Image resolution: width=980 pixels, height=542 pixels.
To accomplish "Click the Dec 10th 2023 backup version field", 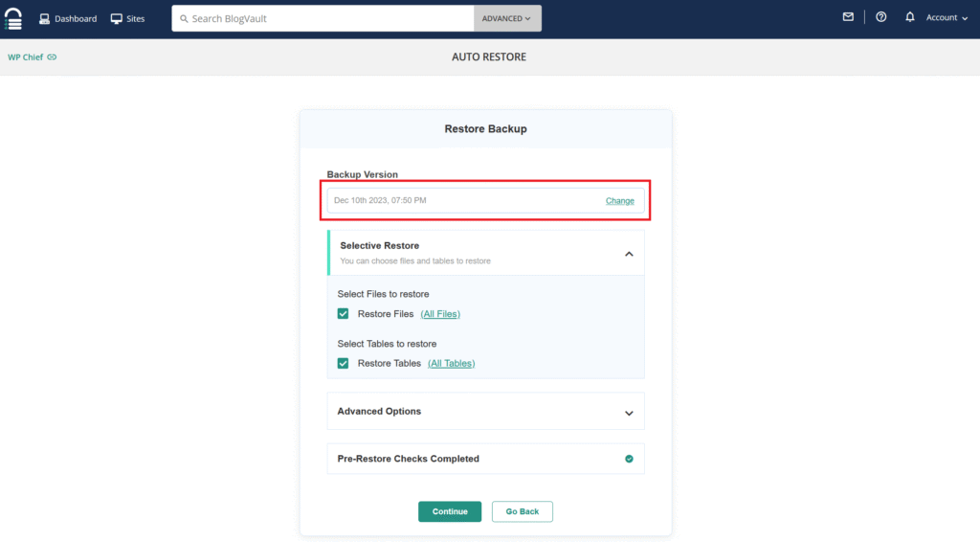I will tap(485, 201).
